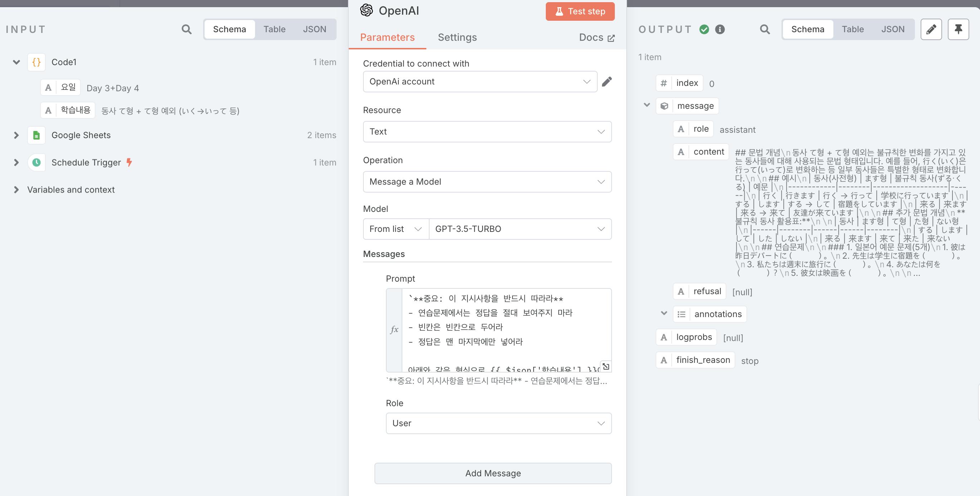Click the content output field pill
Screen dimensions: 980x496
pos(701,152)
